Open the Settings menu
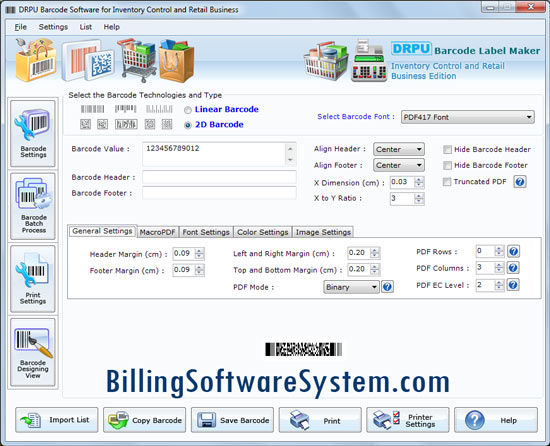Viewport: 550px width, 446px height. click(x=53, y=27)
